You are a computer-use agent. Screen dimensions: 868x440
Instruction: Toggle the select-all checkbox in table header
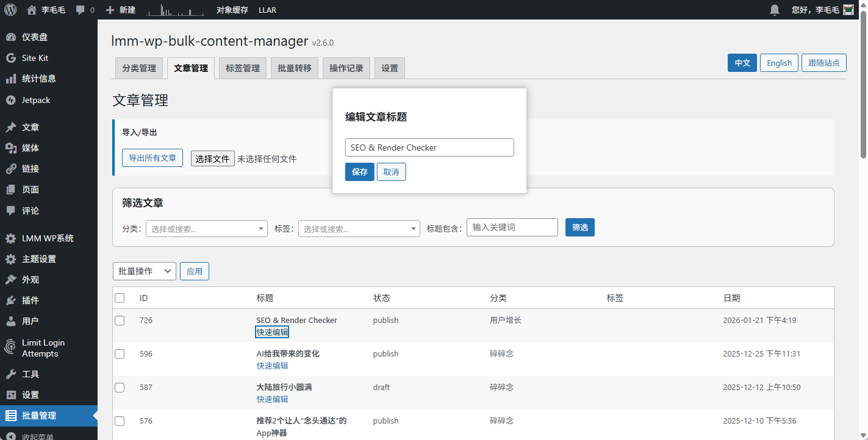(120, 298)
